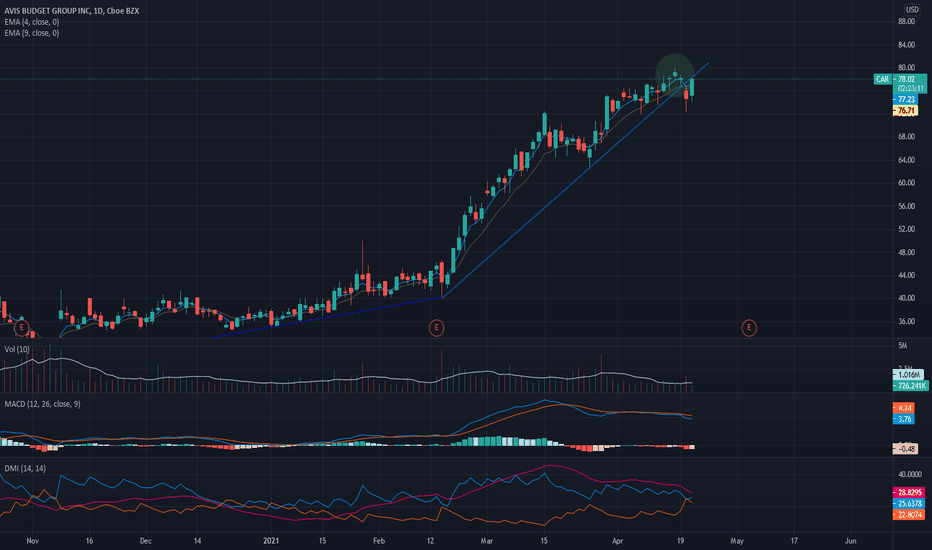Click the 19 date label on the time axis
Image resolution: width=932 pixels, height=550 pixels.
click(681, 540)
